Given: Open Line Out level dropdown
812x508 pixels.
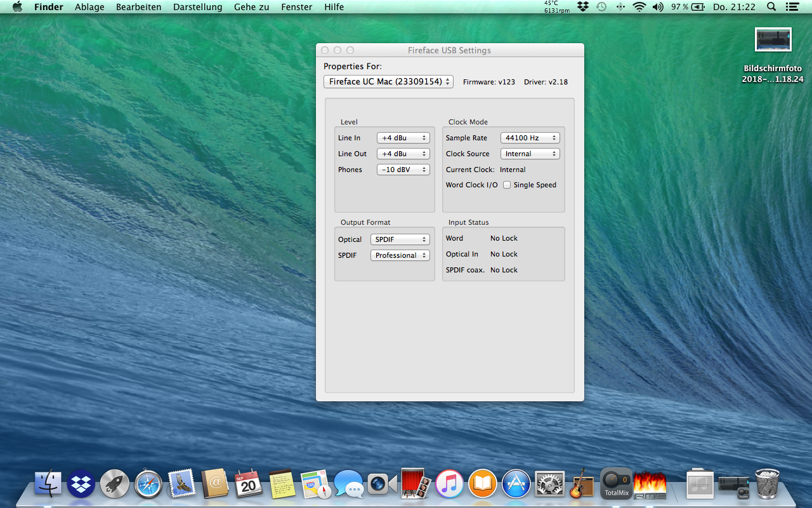Looking at the screenshot, I should pyautogui.click(x=403, y=154).
